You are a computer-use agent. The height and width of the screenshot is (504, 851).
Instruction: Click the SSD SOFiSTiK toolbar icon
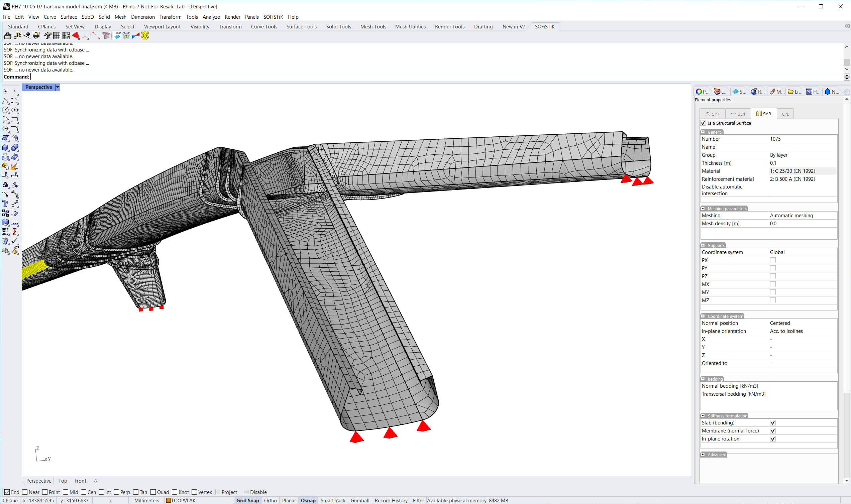click(117, 36)
